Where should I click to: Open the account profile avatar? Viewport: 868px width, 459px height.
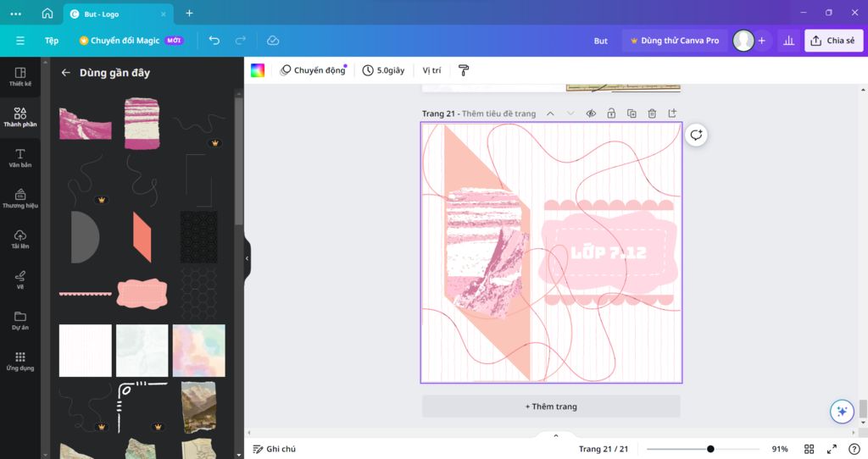(x=743, y=41)
